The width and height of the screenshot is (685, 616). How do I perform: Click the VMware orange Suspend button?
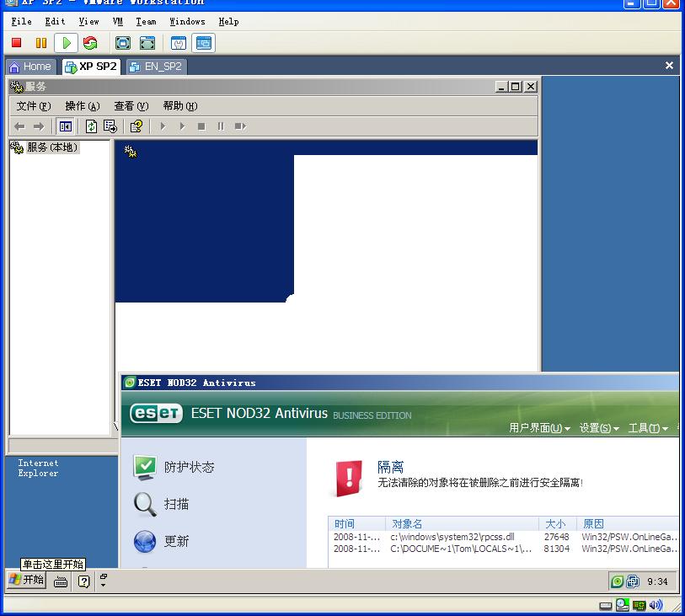pyautogui.click(x=41, y=43)
